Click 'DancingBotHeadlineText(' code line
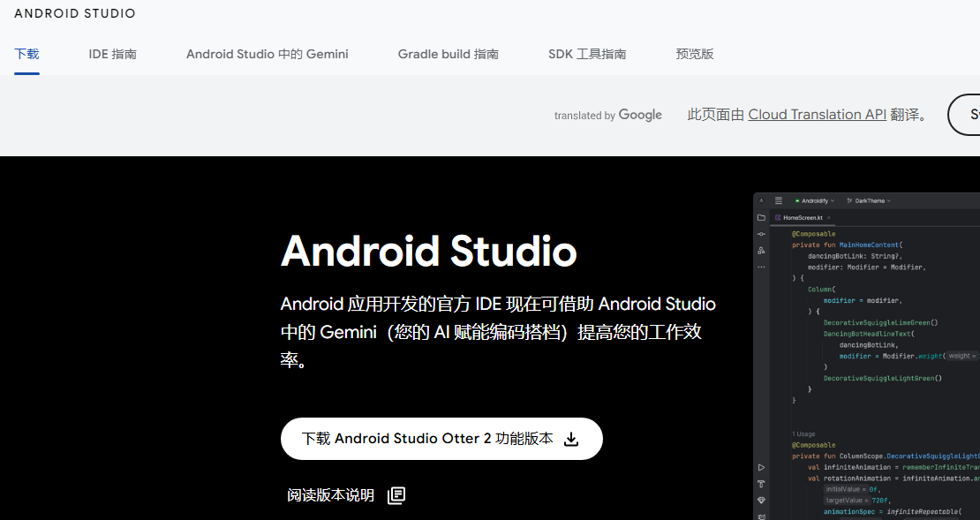This screenshot has height=520, width=980. click(x=869, y=334)
